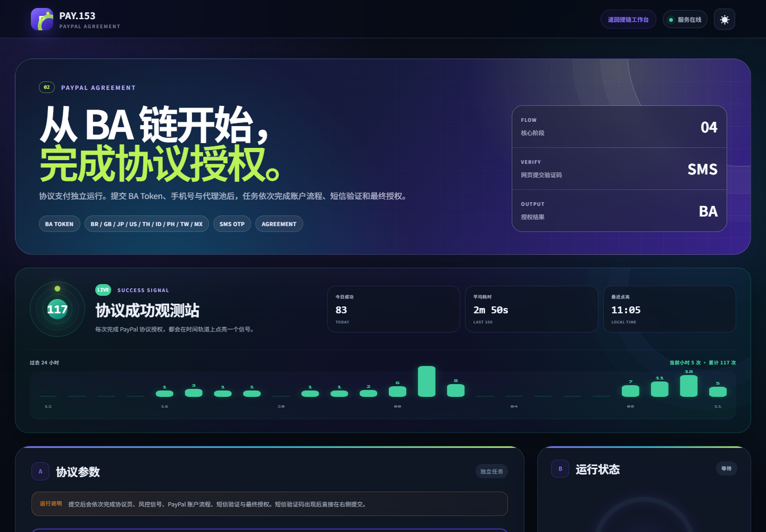Click the 协议参数 section title
The width and height of the screenshot is (766, 532).
pos(78,472)
